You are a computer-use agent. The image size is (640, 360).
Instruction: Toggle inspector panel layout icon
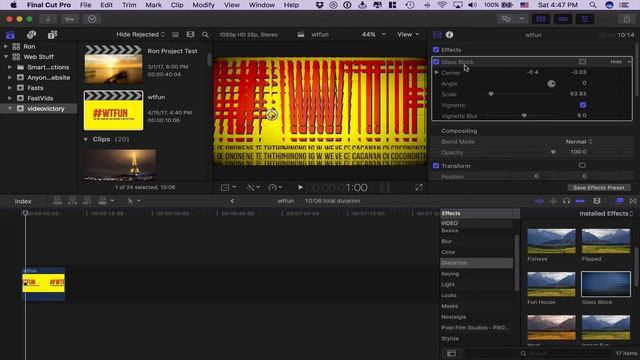(x=585, y=19)
